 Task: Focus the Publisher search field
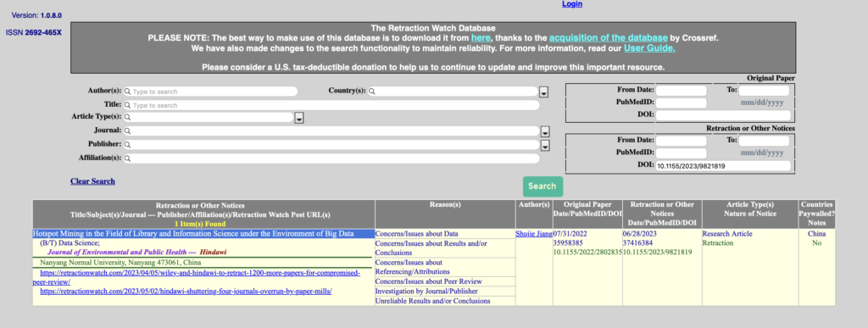click(331, 145)
